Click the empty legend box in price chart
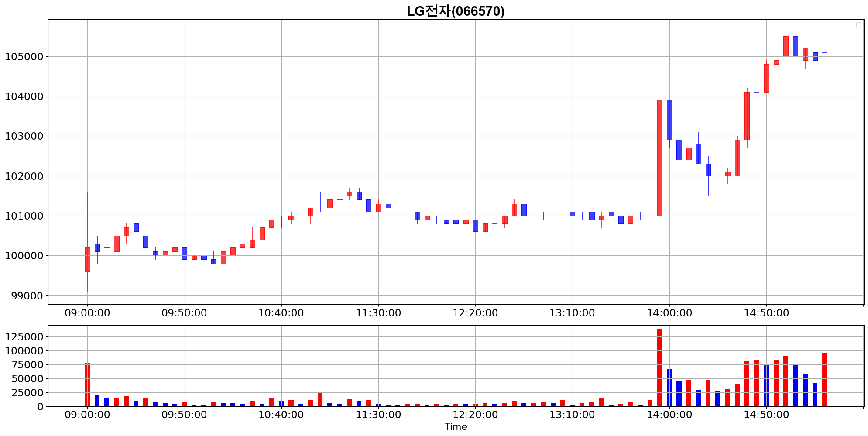868x436 pixels. 858,25
